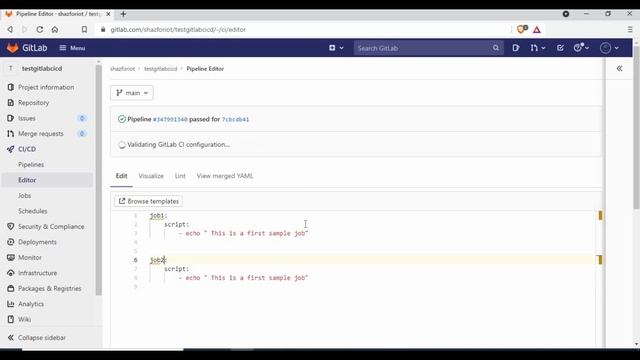Image resolution: width=640 pixels, height=360 pixels.
Task: Click the job2 line in editor
Action: tap(158, 260)
